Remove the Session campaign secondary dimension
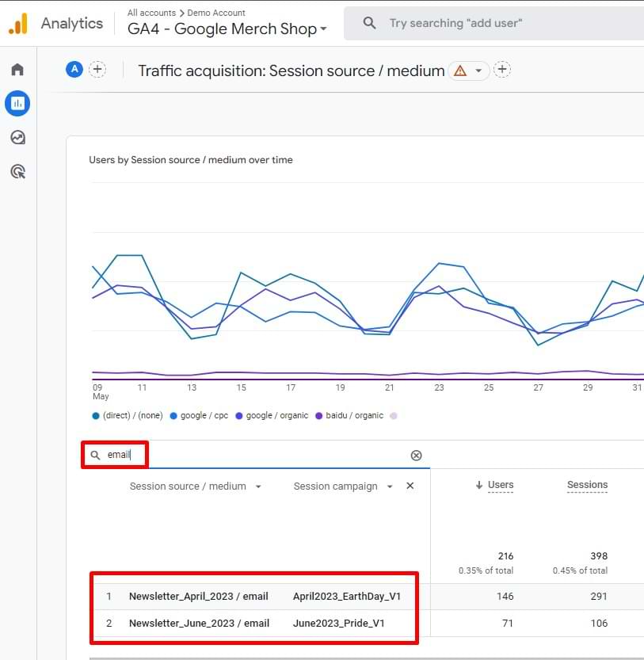 pyautogui.click(x=410, y=486)
